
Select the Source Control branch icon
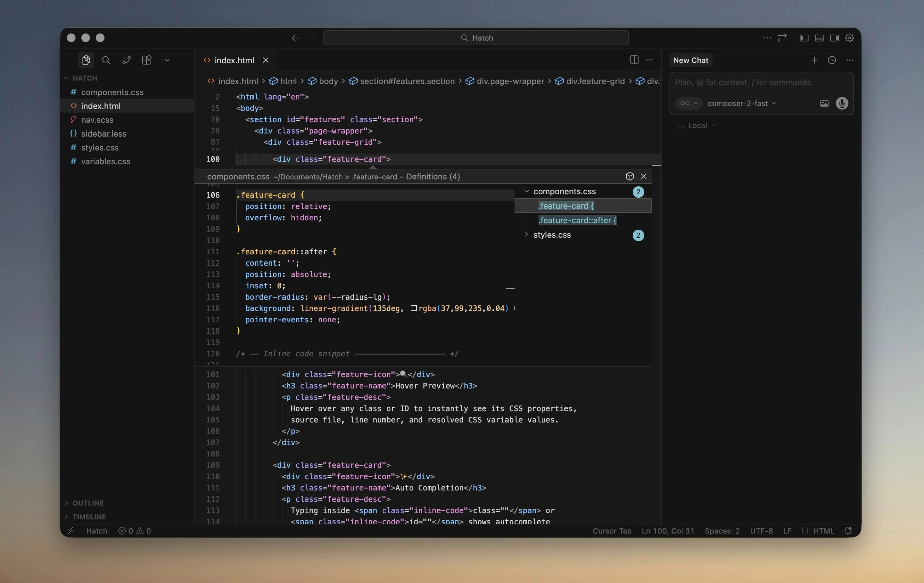click(126, 60)
